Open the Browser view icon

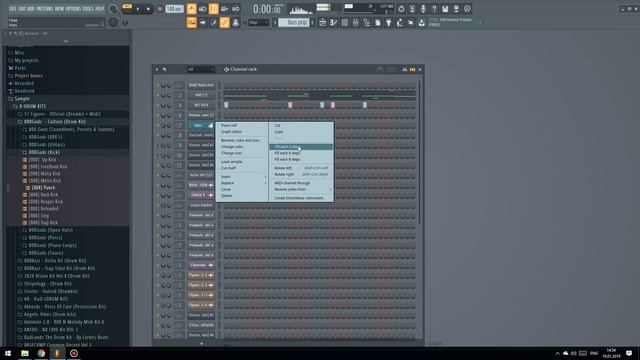point(367,23)
